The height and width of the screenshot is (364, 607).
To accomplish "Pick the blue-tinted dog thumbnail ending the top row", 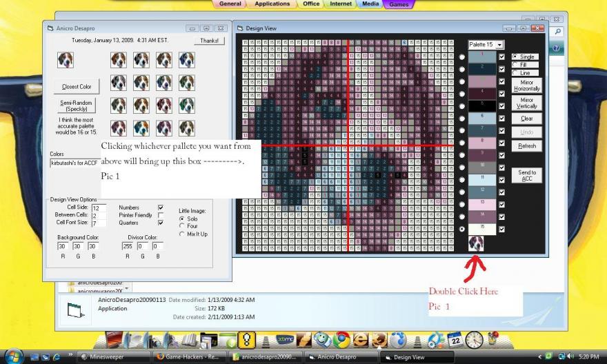I will pyautogui.click(x=187, y=60).
